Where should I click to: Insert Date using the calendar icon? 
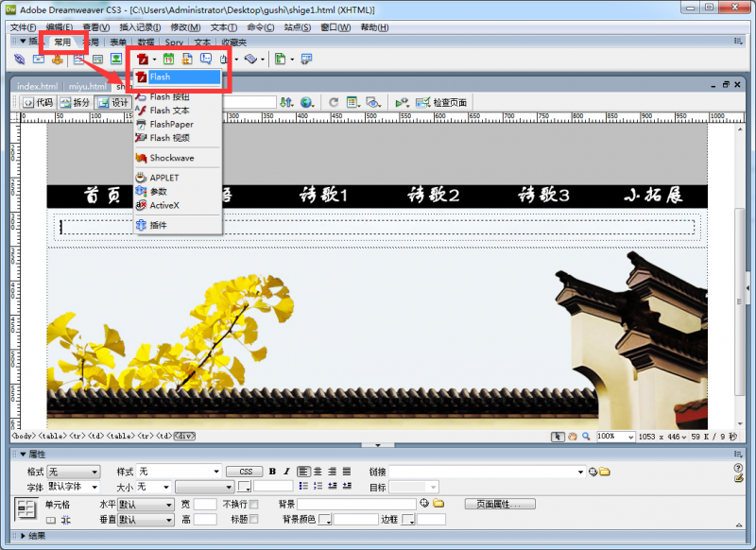click(168, 60)
